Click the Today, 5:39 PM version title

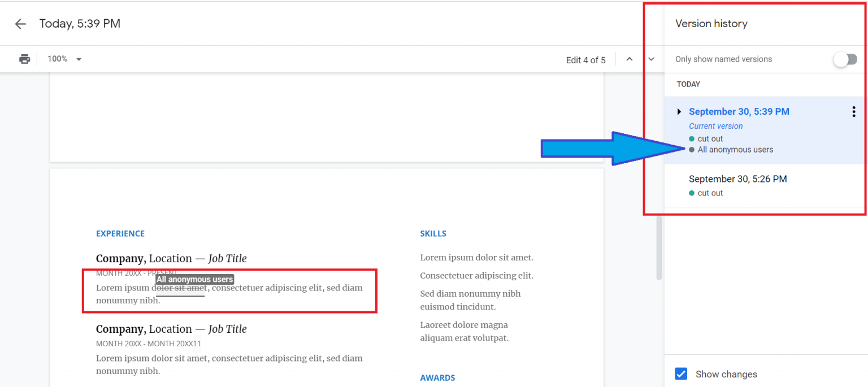(x=80, y=24)
